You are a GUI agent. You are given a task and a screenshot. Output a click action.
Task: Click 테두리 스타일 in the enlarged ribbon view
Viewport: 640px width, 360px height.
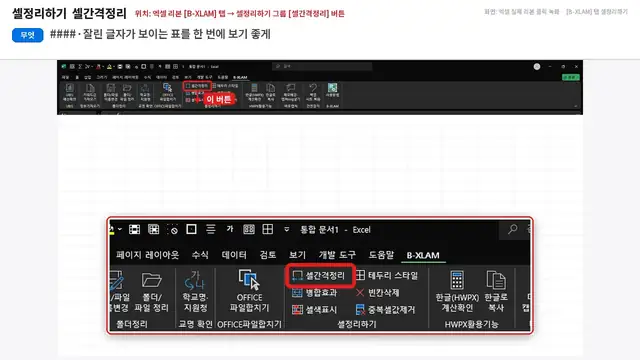[387, 276]
